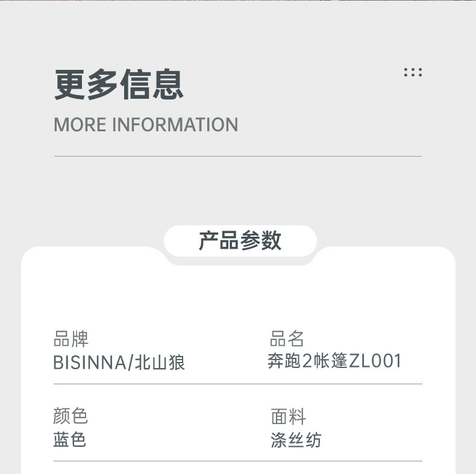Click the divider line under BISINNA/北山狼 row
This screenshot has width=476, height=474.
pyautogui.click(x=237, y=384)
